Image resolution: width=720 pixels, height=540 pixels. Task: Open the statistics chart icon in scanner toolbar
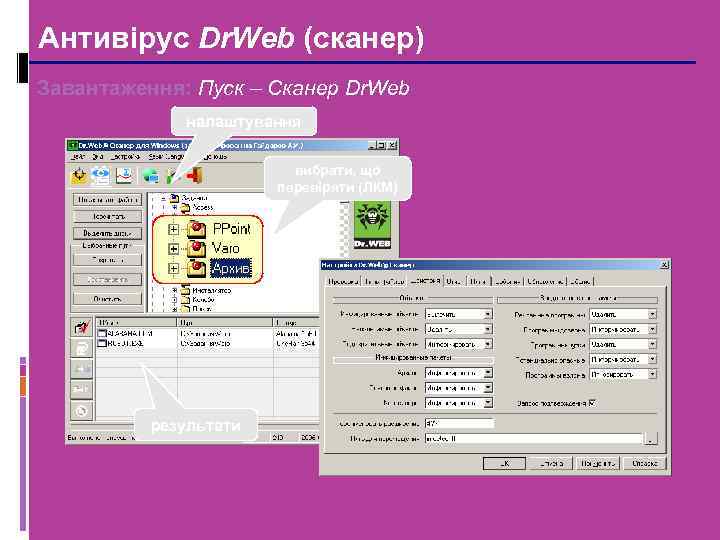click(x=124, y=176)
